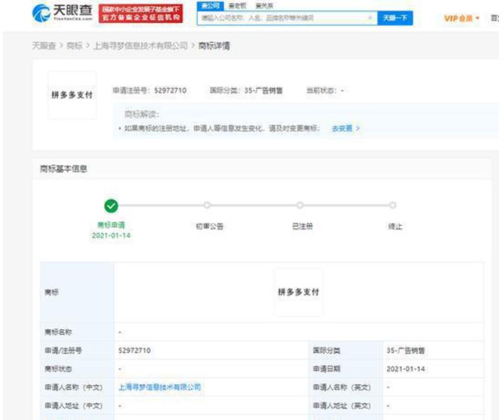Click the 终止 step circle

point(393,206)
